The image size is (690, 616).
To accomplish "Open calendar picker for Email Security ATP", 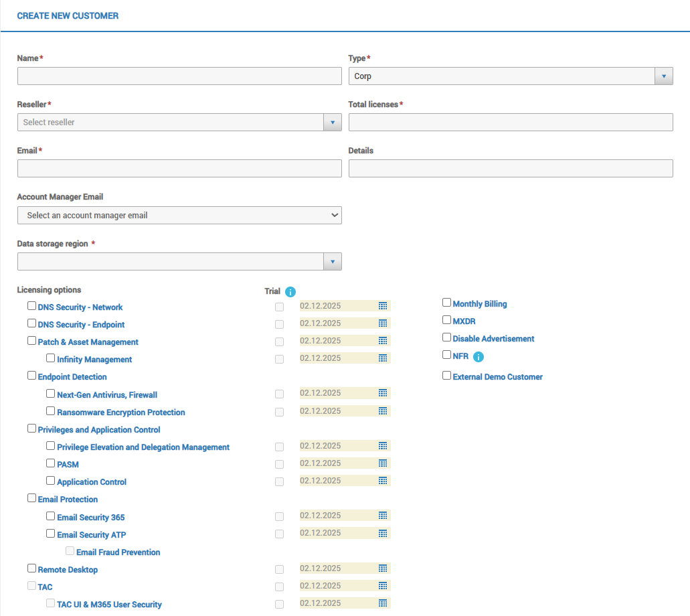I will [383, 533].
